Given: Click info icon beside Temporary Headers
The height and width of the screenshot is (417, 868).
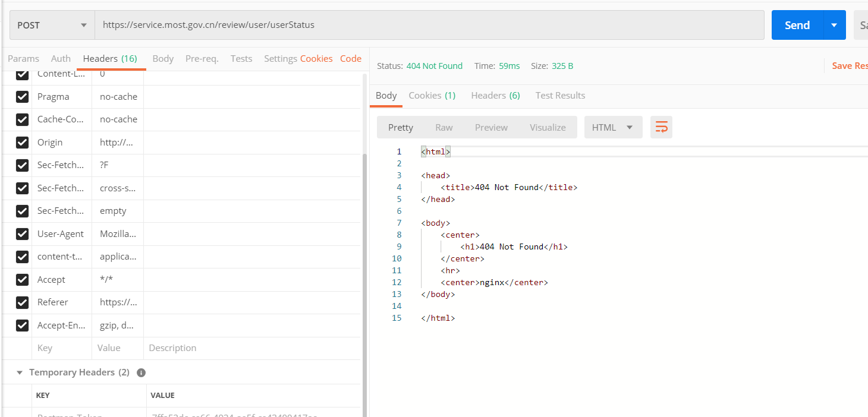Looking at the screenshot, I should [141, 372].
